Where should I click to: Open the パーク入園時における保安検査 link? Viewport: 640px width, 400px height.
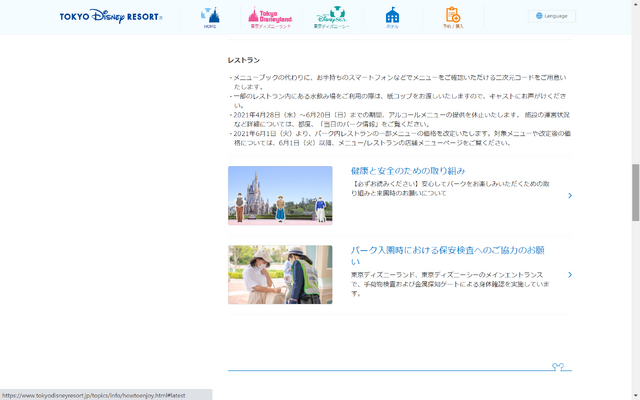click(448, 256)
